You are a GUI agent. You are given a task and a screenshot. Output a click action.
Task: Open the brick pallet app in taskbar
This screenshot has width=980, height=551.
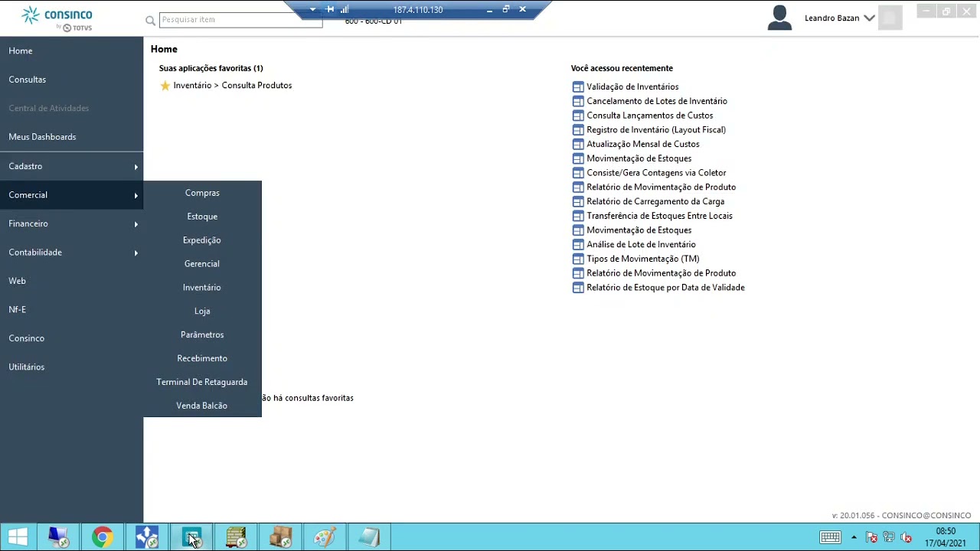point(236,537)
